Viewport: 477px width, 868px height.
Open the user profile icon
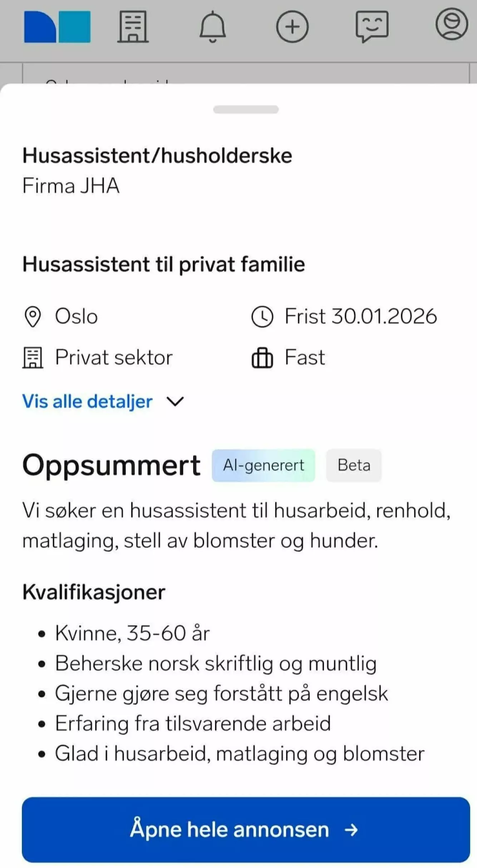pos(452,24)
